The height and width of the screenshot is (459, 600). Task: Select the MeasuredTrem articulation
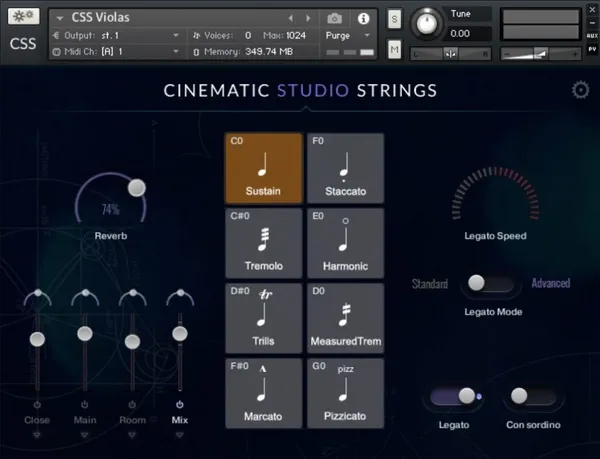[345, 318]
